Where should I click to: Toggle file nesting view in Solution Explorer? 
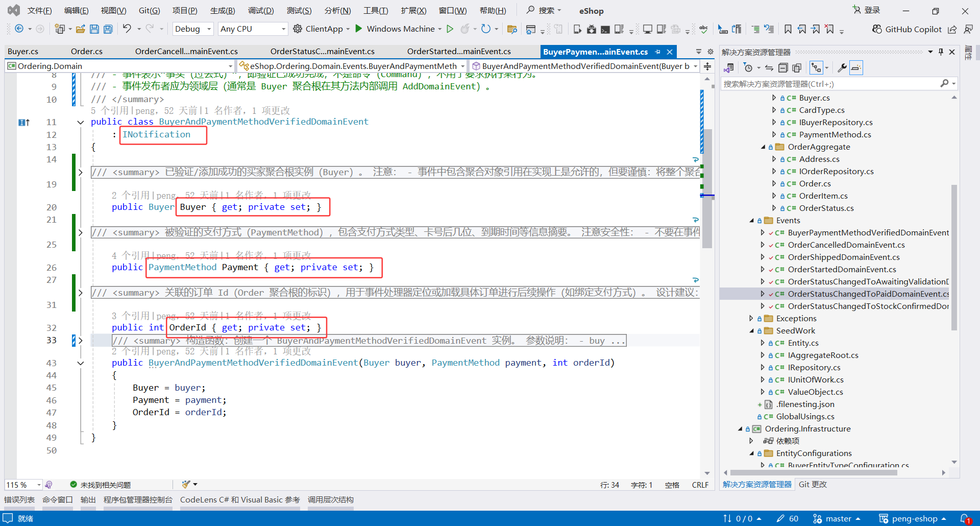click(817, 67)
